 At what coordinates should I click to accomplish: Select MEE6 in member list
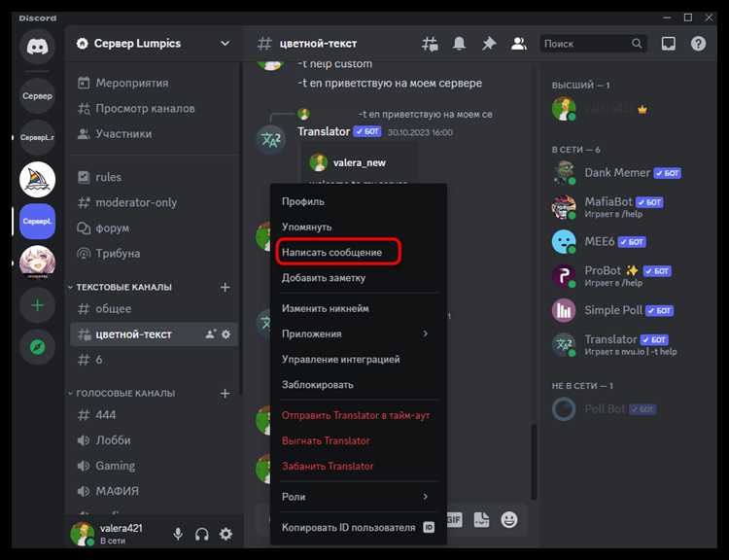(628, 242)
